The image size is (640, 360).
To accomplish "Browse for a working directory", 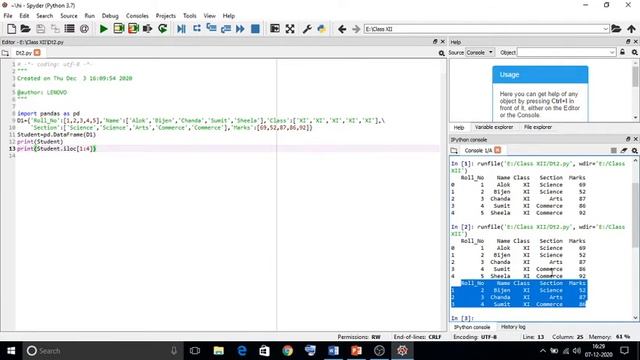I will [x=616, y=29].
